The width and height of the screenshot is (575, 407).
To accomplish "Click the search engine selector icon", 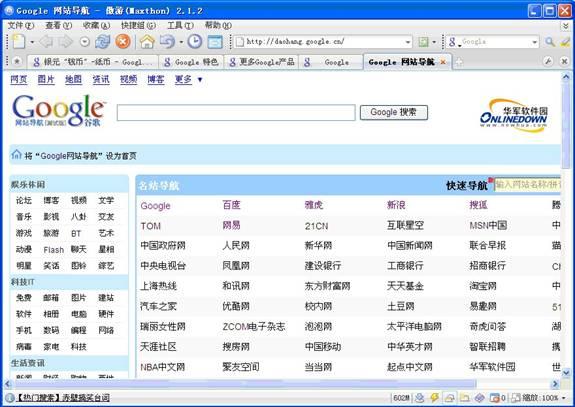I will point(453,42).
